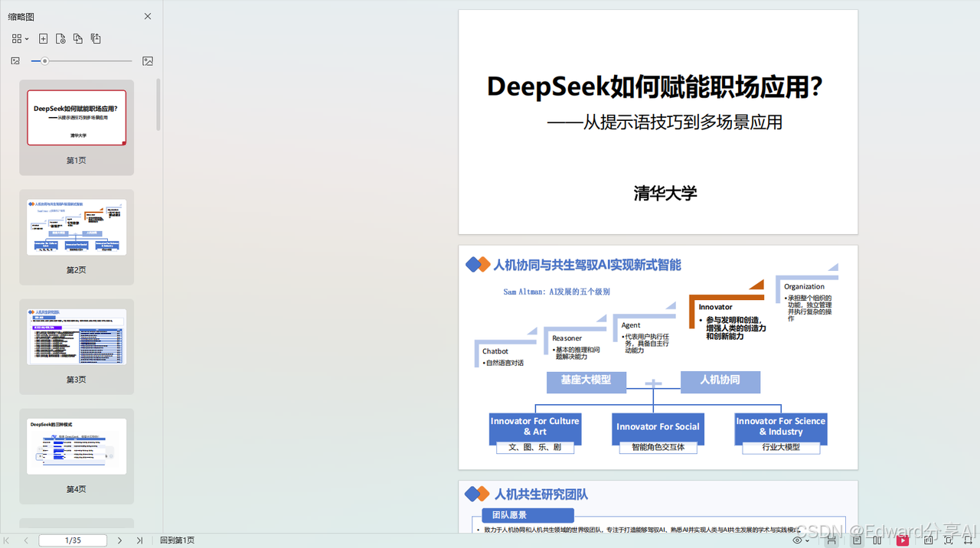Open the thumbnail grid layout dropdown
980x548 pixels.
coord(20,38)
